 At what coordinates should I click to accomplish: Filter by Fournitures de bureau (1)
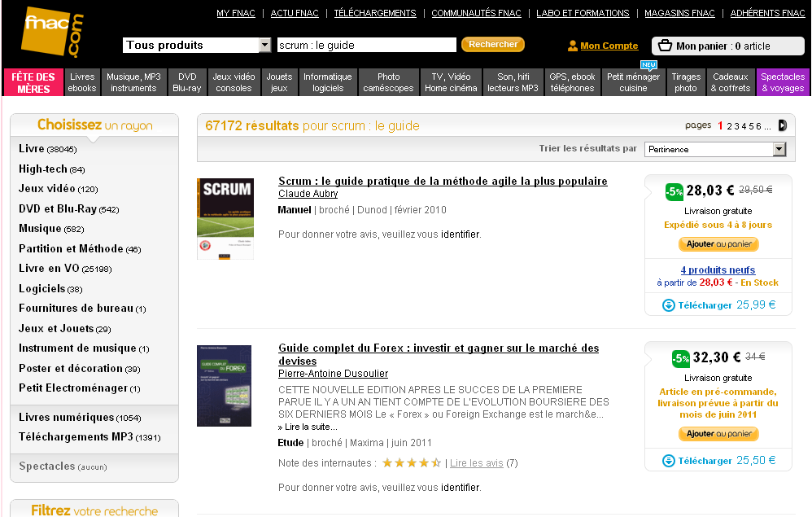tap(82, 309)
